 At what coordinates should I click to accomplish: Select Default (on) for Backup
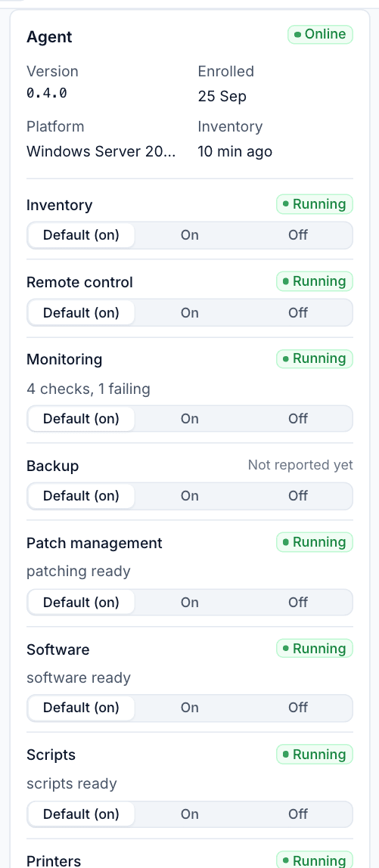[x=82, y=496]
